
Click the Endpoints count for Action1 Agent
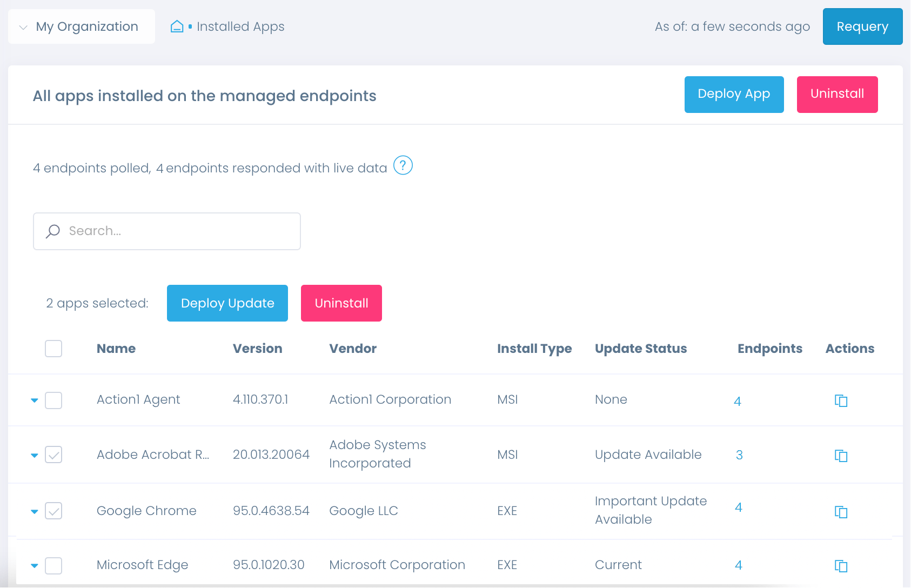pyautogui.click(x=738, y=401)
